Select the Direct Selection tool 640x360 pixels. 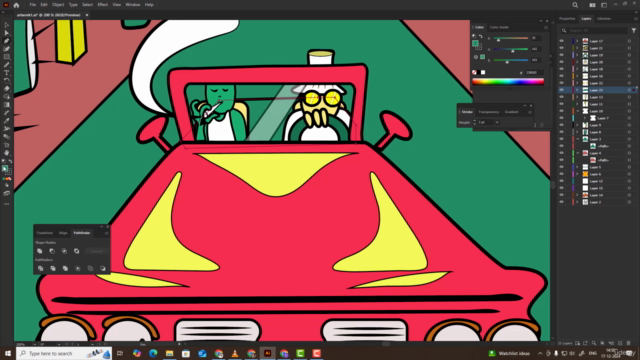(7, 33)
